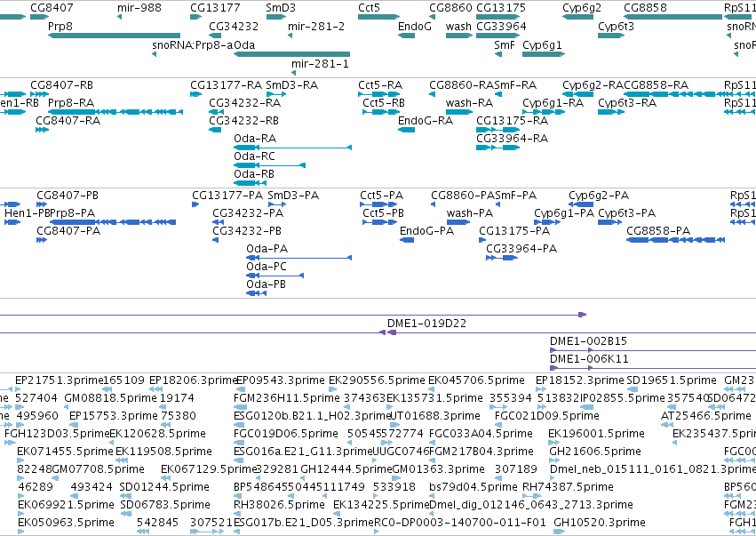Click the Prp8-RA transcript label
This screenshot has width=756, height=536.
pos(71,103)
